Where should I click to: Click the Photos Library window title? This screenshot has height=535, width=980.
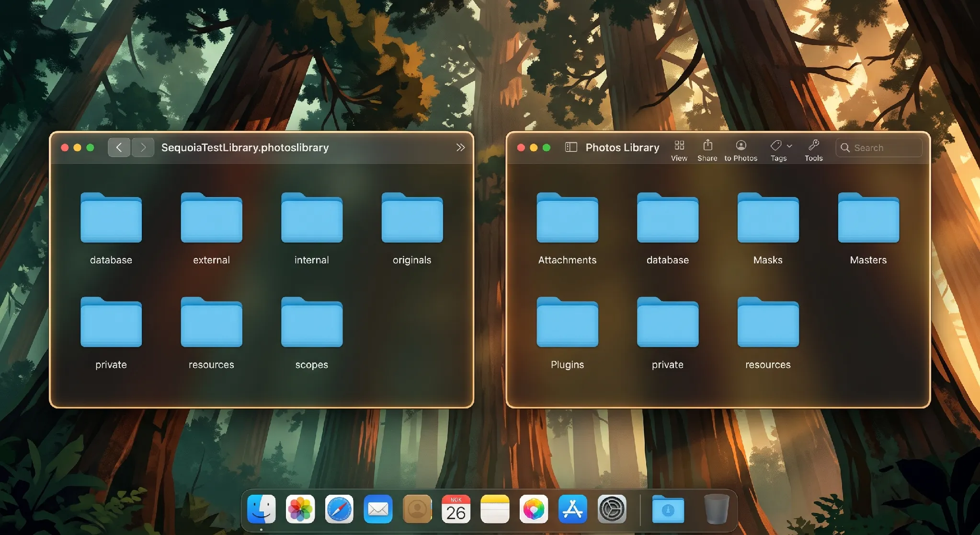coord(622,148)
